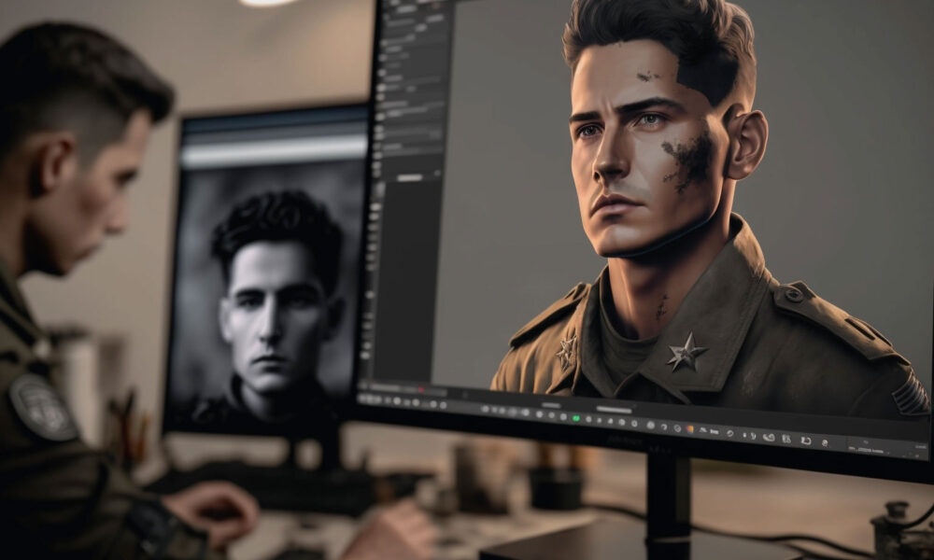Image resolution: width=934 pixels, height=560 pixels.
Task: Click the rotate-square icon before the magnifier
Action: click(x=806, y=441)
